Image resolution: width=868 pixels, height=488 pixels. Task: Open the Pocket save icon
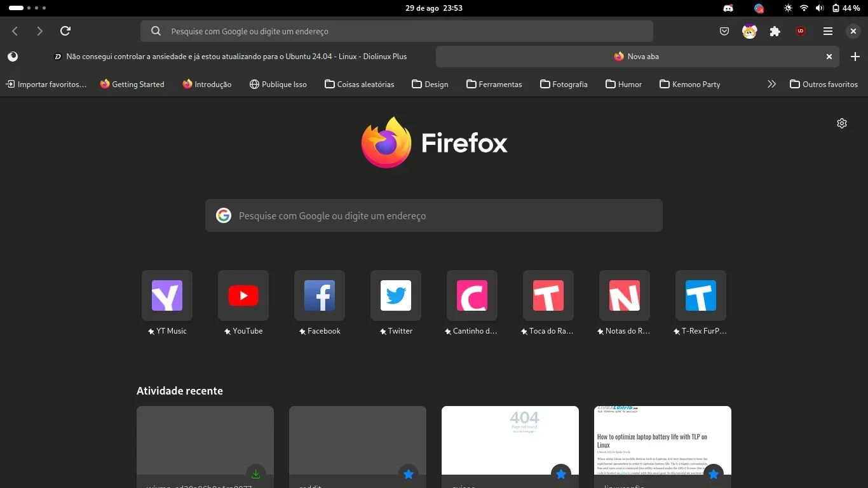tap(724, 31)
